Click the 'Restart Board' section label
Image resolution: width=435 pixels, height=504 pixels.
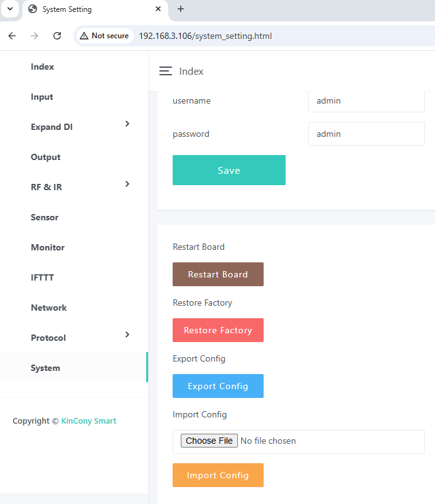click(x=199, y=247)
